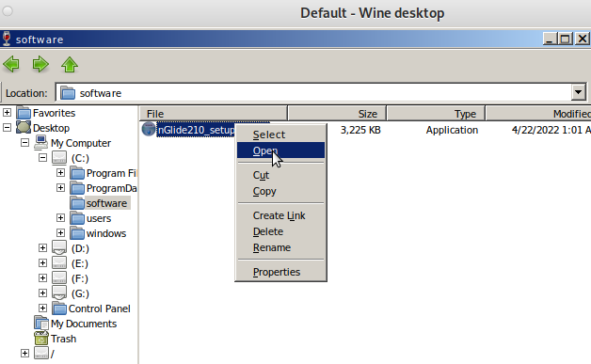
Task: Click the My Computer icon in the tree
Action: tap(40, 143)
